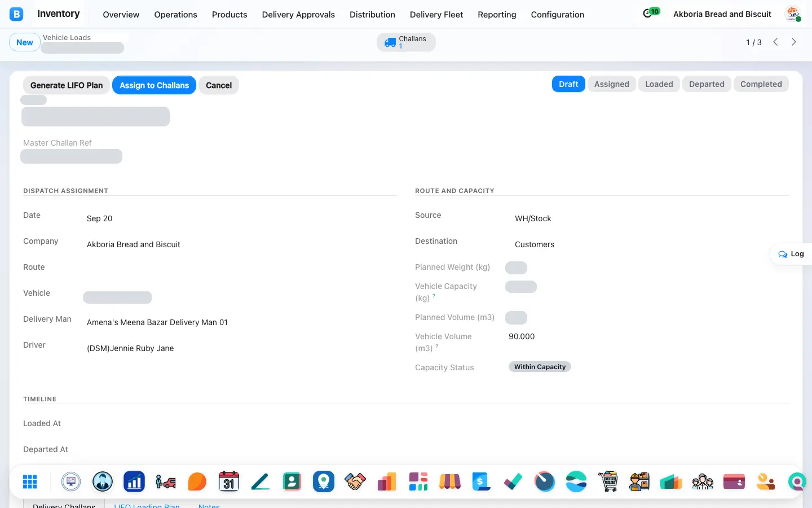Open the orange speech bubble Discuss icon
This screenshot has height=508, width=812.
click(197, 481)
